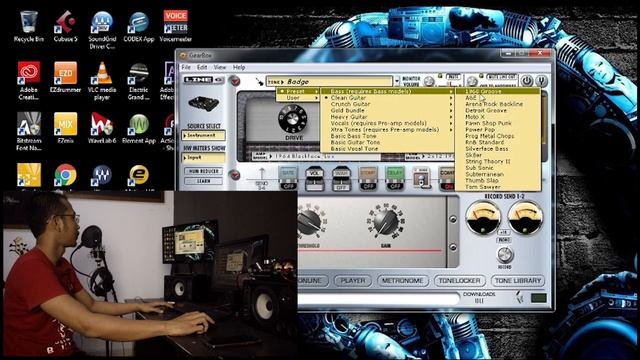Viewport: 640px width, 360px height.
Task: Click the left Record Send VU meter
Action: pyautogui.click(x=483, y=218)
